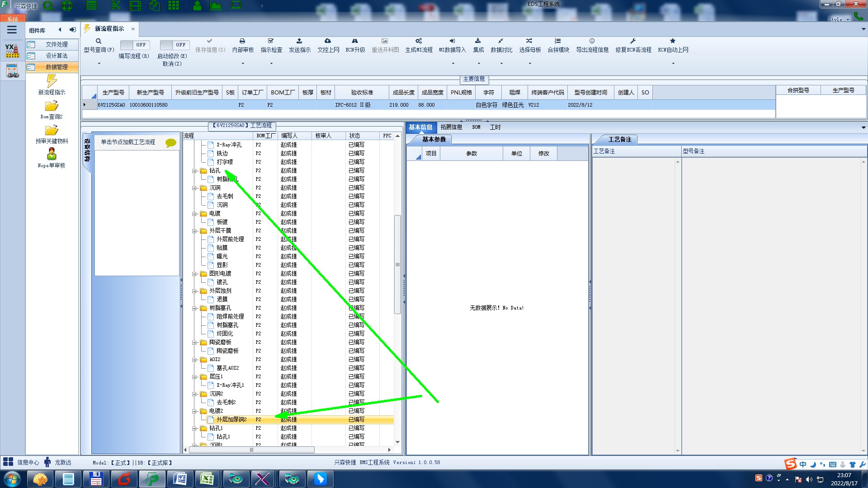Image resolution: width=868 pixels, height=488 pixels.
Task: Collapse the 树脂塞孔 folder node
Action: (194, 308)
